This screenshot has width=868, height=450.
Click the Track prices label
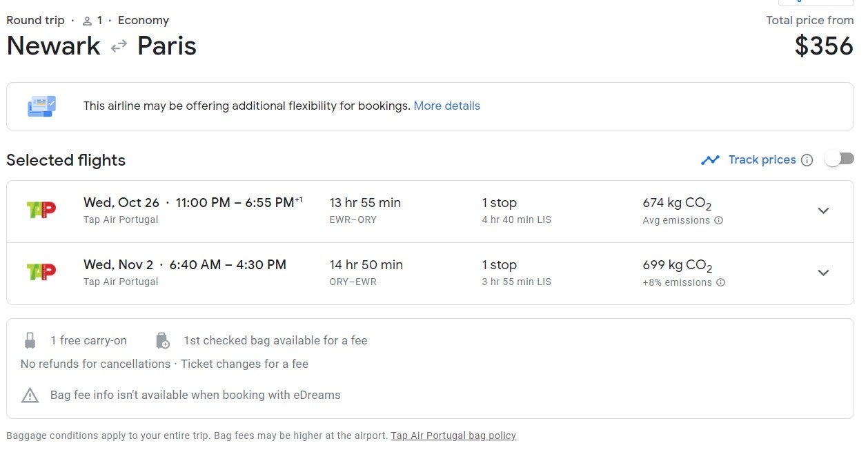(x=762, y=160)
